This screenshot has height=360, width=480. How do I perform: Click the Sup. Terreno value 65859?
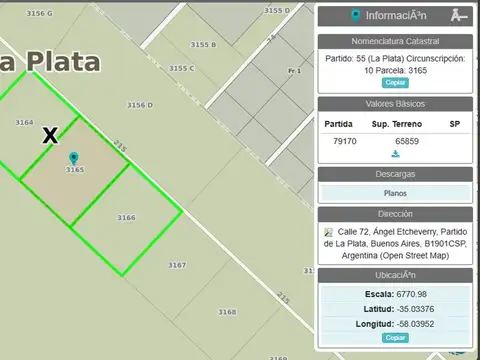[407, 141]
